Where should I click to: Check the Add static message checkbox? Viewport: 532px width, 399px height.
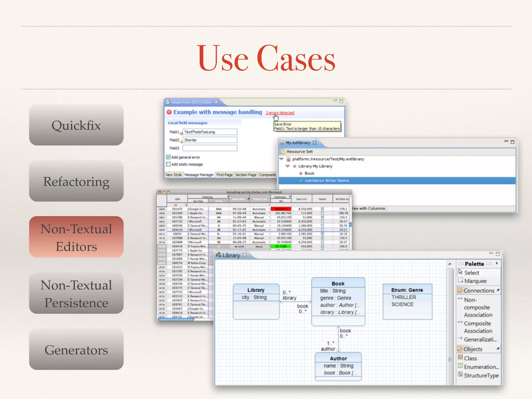(168, 164)
